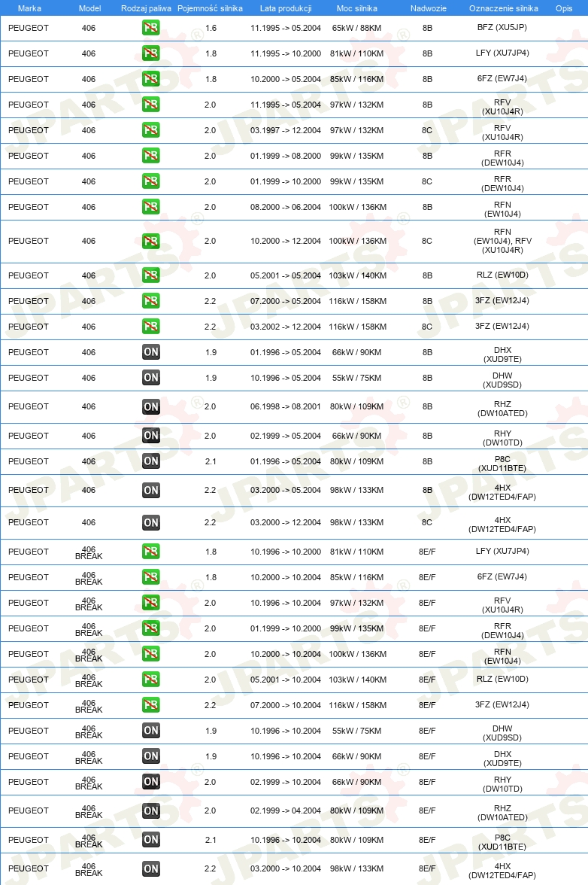
Task: Click PB icon in 406 BREAK LFY (XU7JP4) row
Action: (150, 552)
